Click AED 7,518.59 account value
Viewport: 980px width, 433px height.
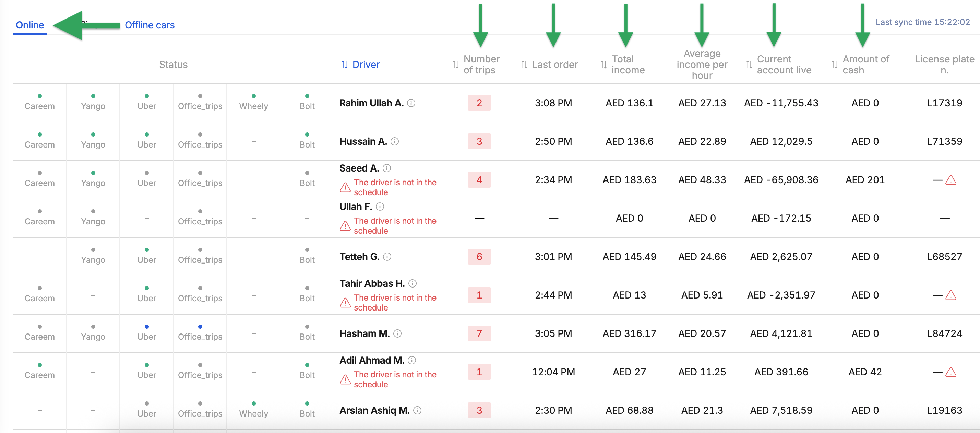click(x=781, y=411)
